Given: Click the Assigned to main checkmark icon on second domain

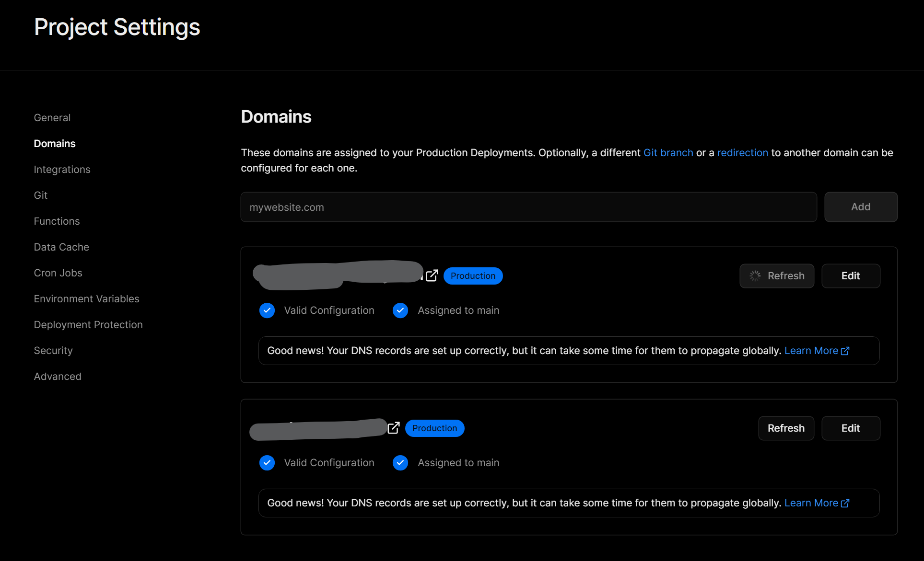Looking at the screenshot, I should (x=400, y=462).
